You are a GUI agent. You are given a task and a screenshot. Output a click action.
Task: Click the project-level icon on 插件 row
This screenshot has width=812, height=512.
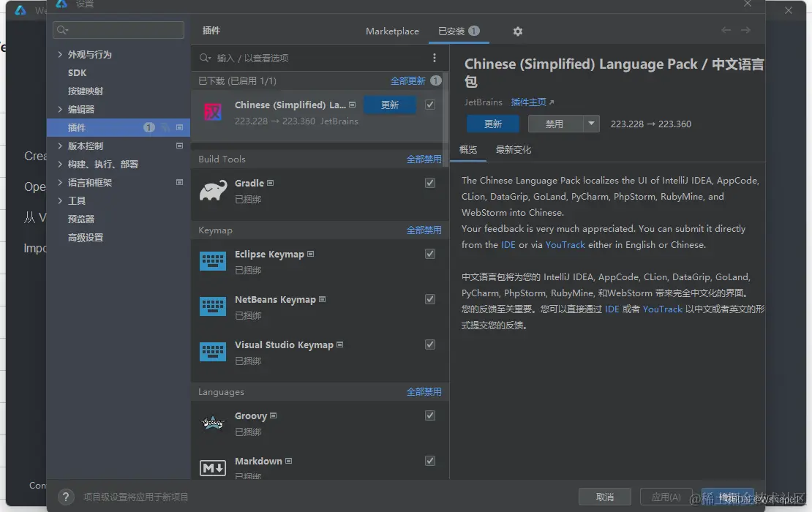pyautogui.click(x=180, y=127)
